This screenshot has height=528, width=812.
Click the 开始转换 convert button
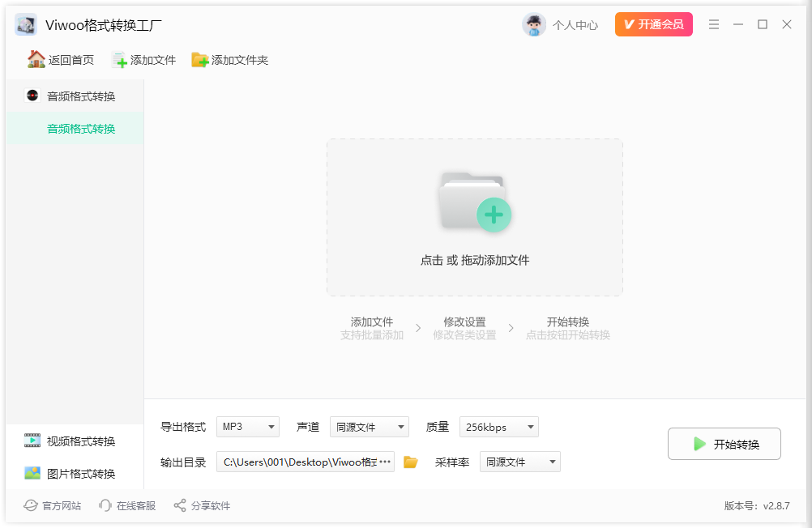724,444
